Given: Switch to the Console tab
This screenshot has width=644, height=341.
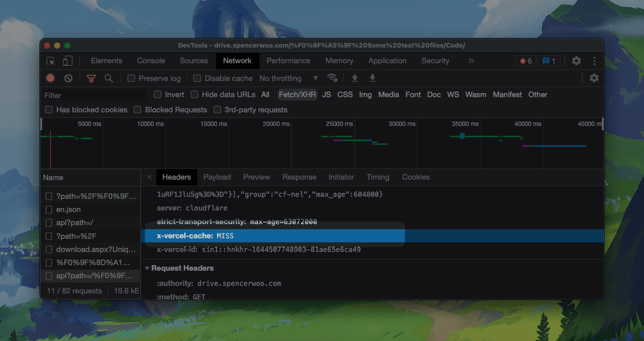Looking at the screenshot, I should [151, 61].
